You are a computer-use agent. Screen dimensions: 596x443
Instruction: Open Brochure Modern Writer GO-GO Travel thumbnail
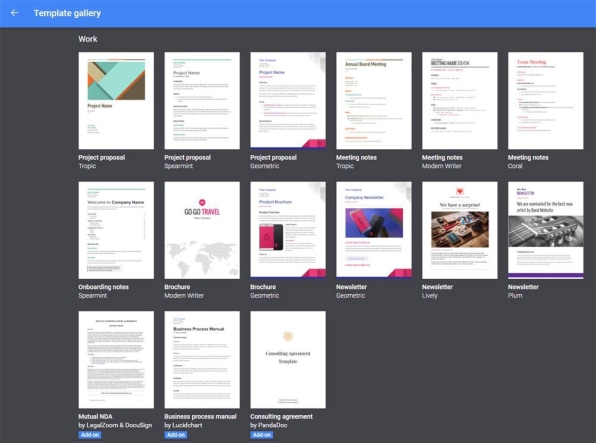click(x=202, y=230)
